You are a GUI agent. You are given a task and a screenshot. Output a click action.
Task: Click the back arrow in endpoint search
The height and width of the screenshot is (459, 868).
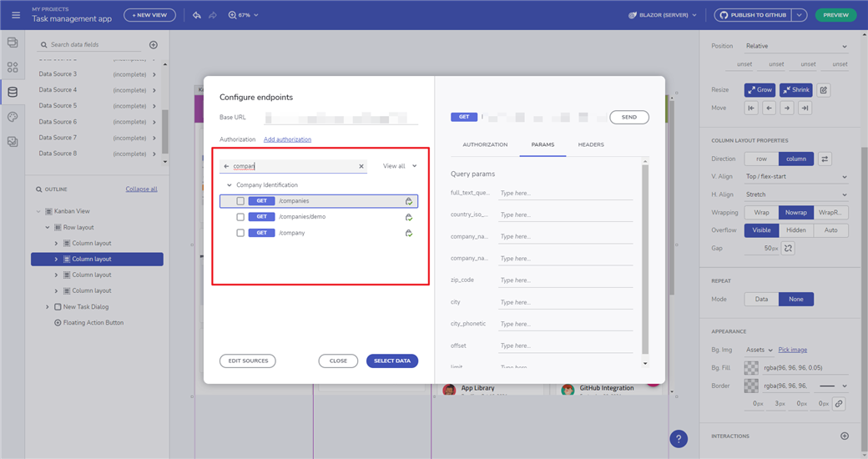click(226, 166)
